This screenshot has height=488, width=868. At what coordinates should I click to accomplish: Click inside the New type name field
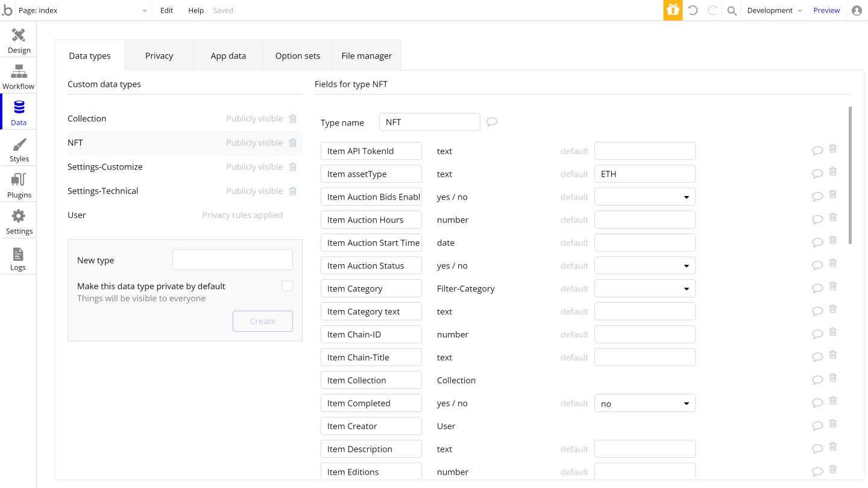232,259
